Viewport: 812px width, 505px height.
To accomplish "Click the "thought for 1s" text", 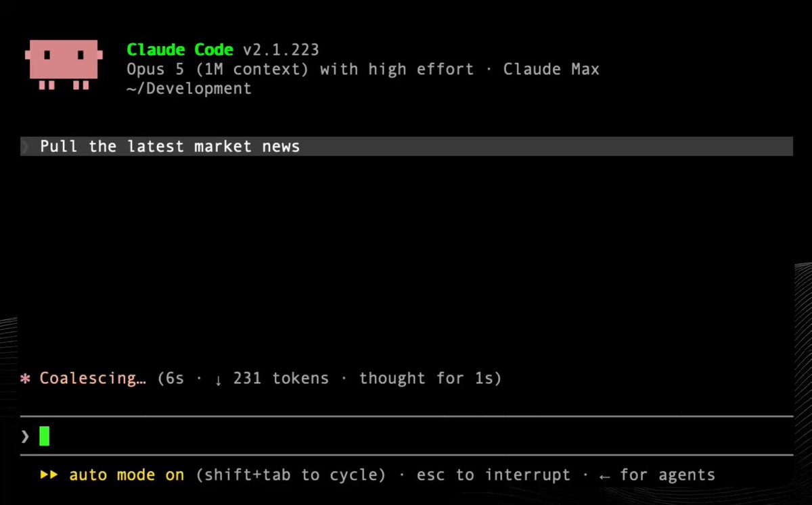I will [x=426, y=379].
